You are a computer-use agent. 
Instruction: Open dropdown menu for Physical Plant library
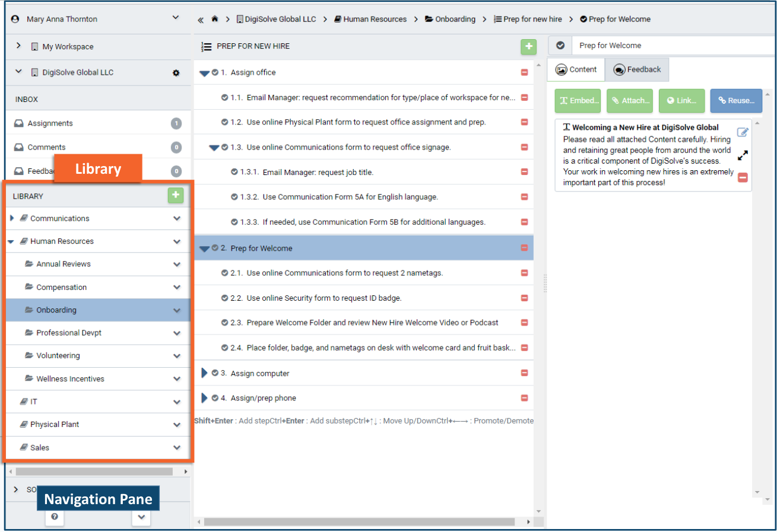[x=177, y=425]
